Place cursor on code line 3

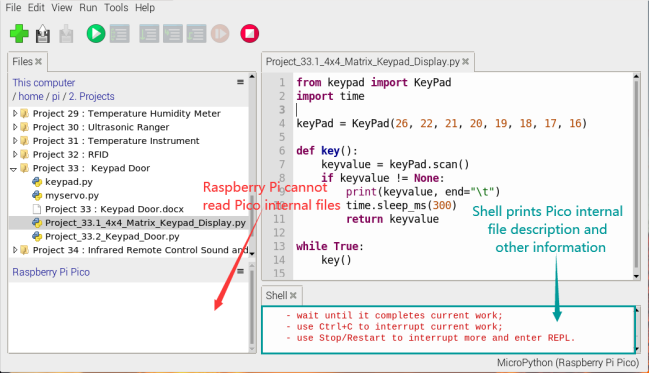point(462,109)
